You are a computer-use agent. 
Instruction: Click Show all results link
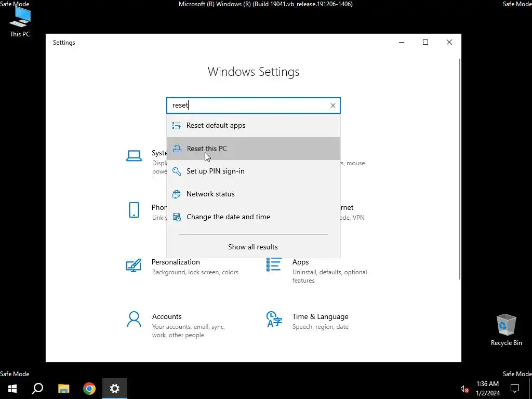pyautogui.click(x=253, y=247)
